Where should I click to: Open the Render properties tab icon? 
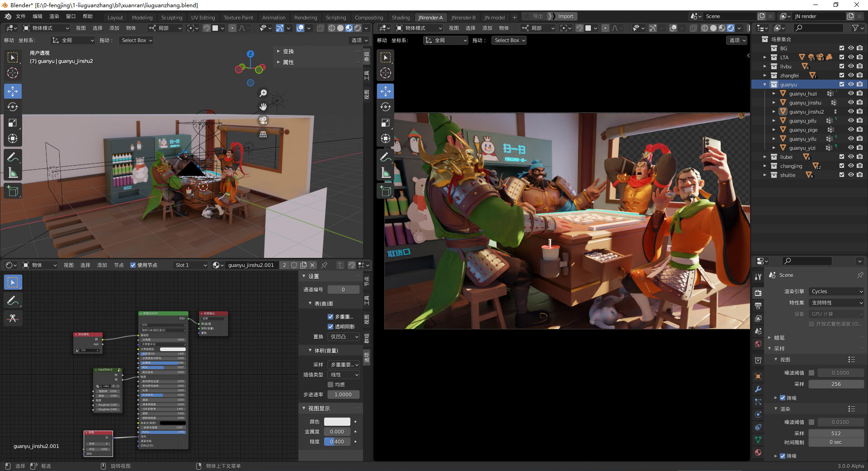point(758,293)
